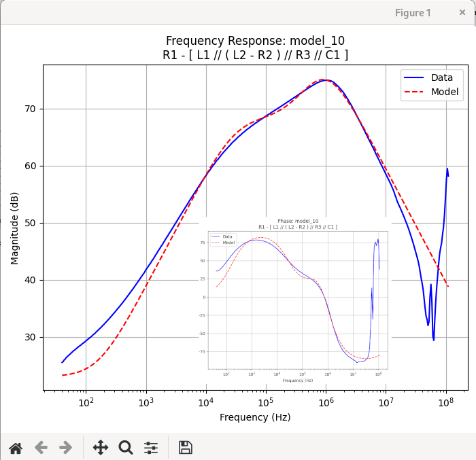The image size is (476, 460).
Task: Click the Frequency (Hz) main axis label
Action: (x=255, y=417)
